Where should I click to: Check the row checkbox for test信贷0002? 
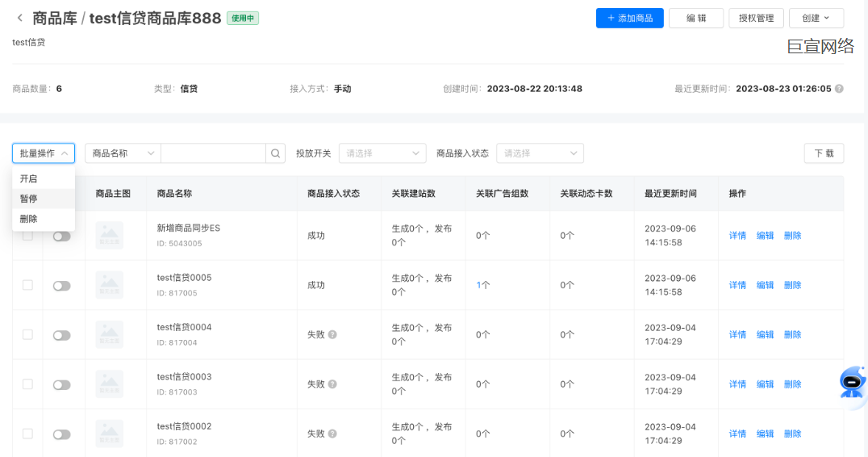(x=27, y=434)
